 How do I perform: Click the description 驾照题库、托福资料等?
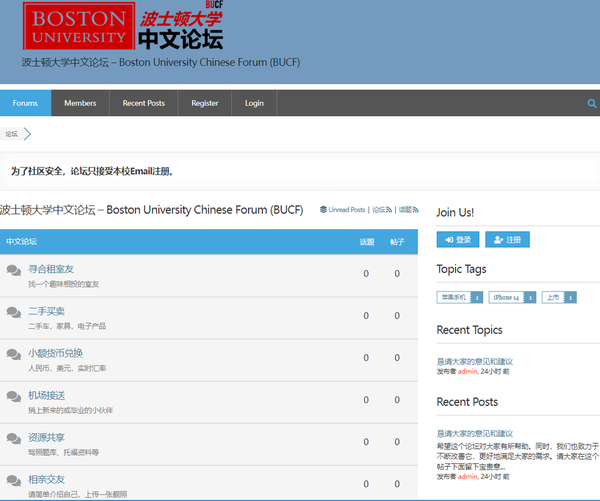[x=64, y=452]
